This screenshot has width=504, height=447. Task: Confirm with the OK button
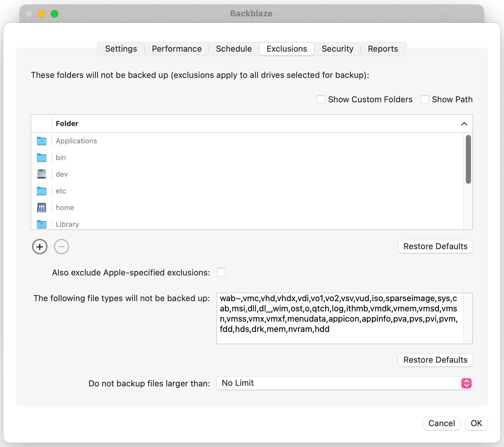coord(476,423)
